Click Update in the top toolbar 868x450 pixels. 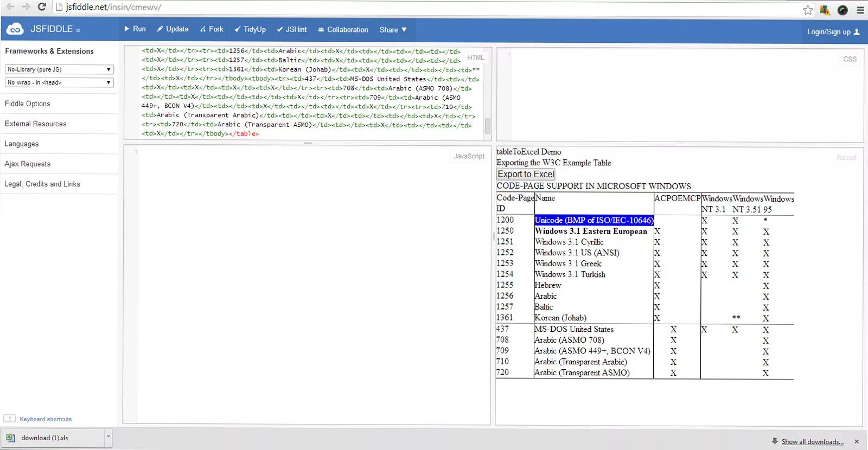point(173,29)
